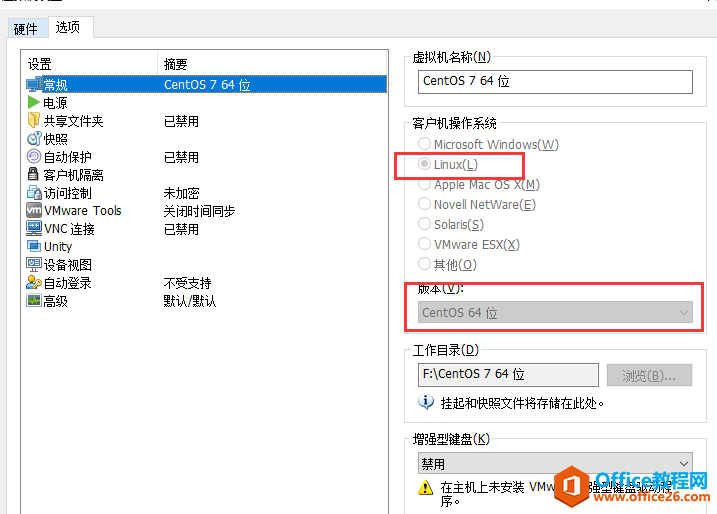Click the 不受支持 summary text
717x514 pixels.
[187, 283]
